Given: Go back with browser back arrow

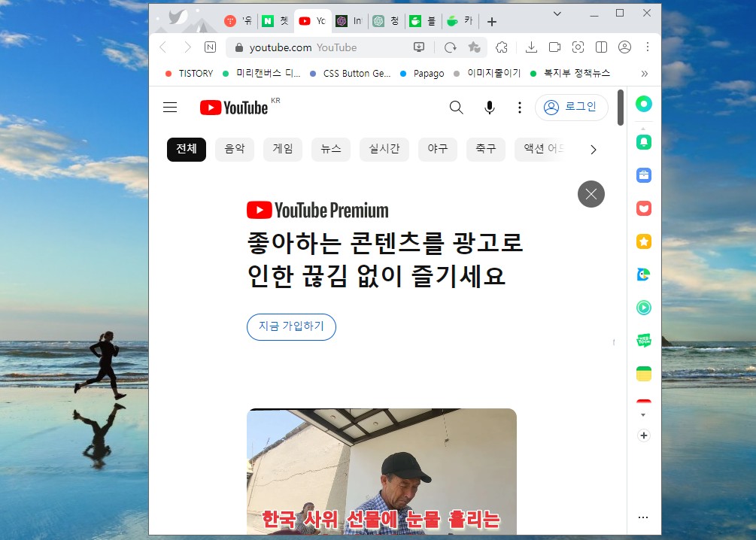Looking at the screenshot, I should [x=163, y=47].
